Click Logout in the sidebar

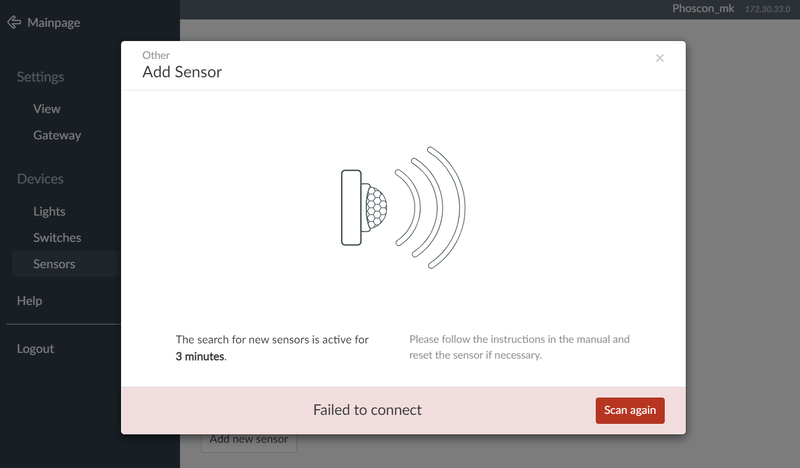point(35,349)
